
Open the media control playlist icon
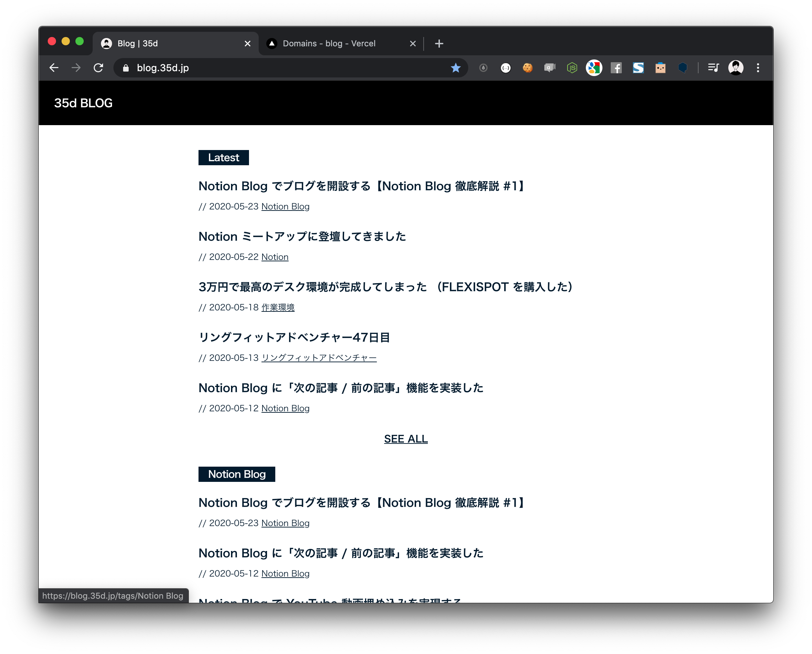[x=713, y=68]
